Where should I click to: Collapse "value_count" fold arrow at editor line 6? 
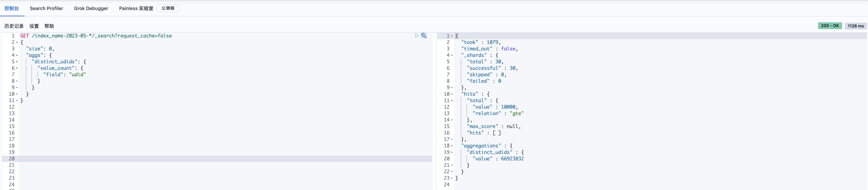point(17,68)
